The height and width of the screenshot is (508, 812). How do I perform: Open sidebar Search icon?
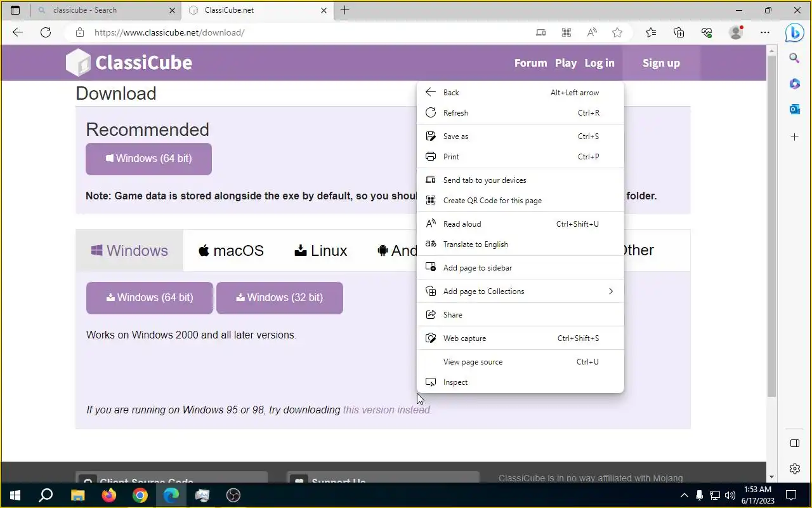coord(794,58)
